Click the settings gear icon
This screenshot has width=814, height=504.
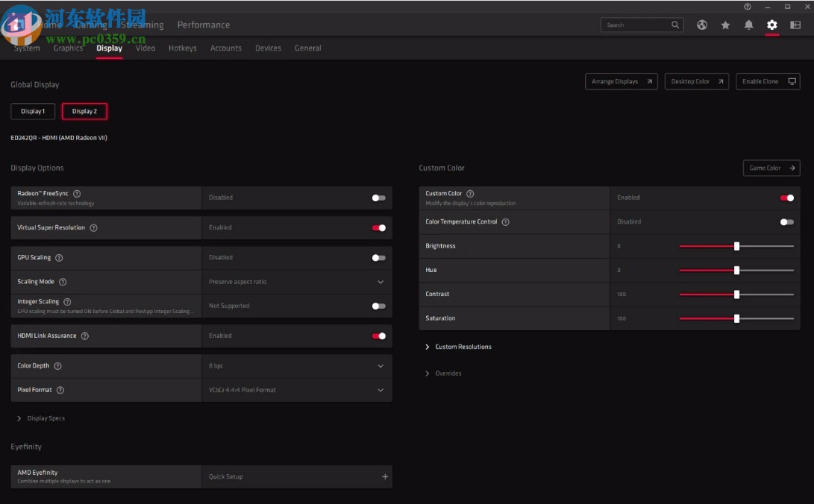[x=771, y=25]
